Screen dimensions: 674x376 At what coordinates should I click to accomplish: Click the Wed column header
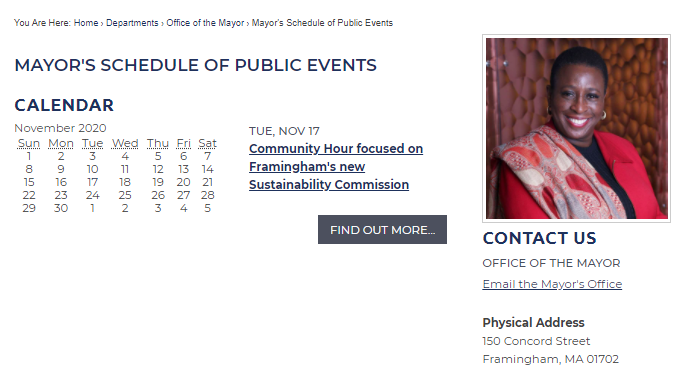tap(125, 143)
